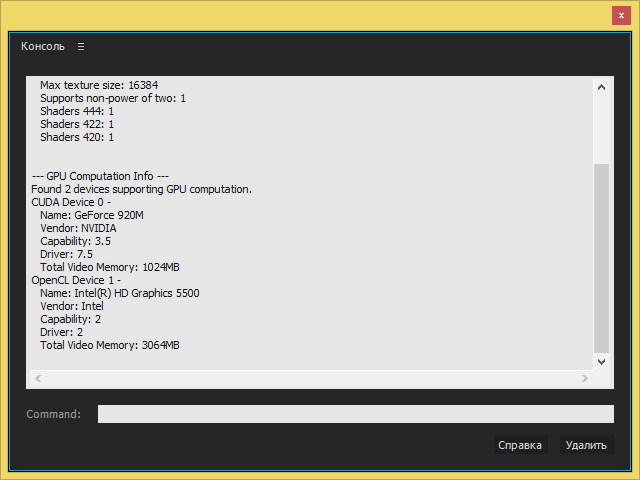Click 'Total Video Memory: 3064MB' line
The width and height of the screenshot is (640, 480).
110,345
